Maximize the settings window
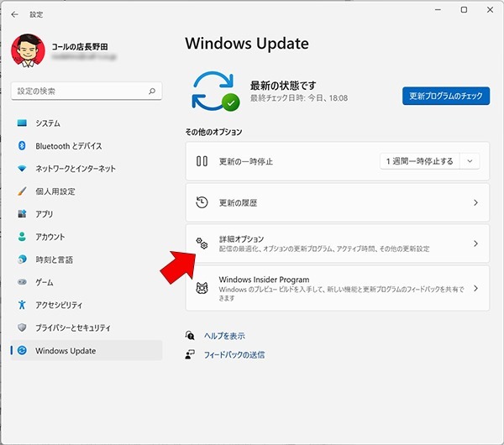The width and height of the screenshot is (504, 445). point(464,10)
